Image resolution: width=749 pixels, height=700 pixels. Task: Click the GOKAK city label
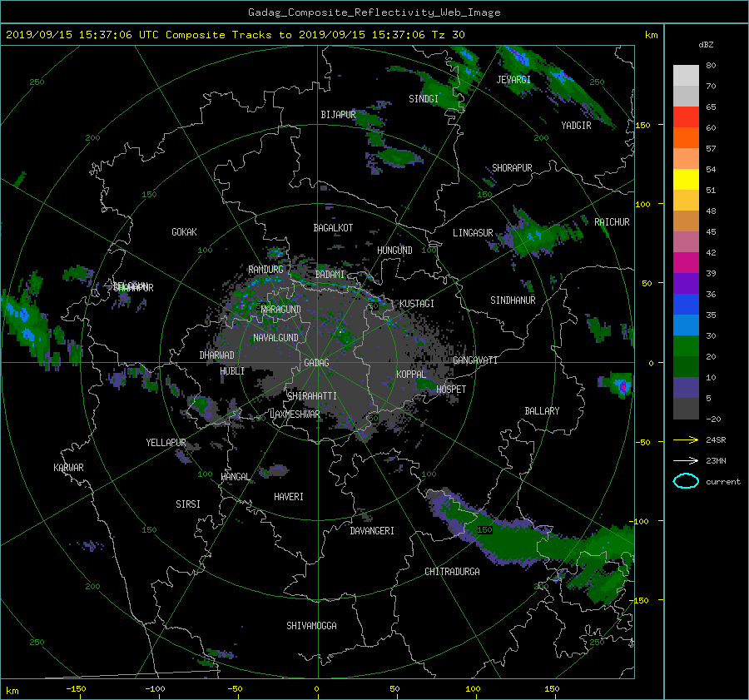coord(184,232)
